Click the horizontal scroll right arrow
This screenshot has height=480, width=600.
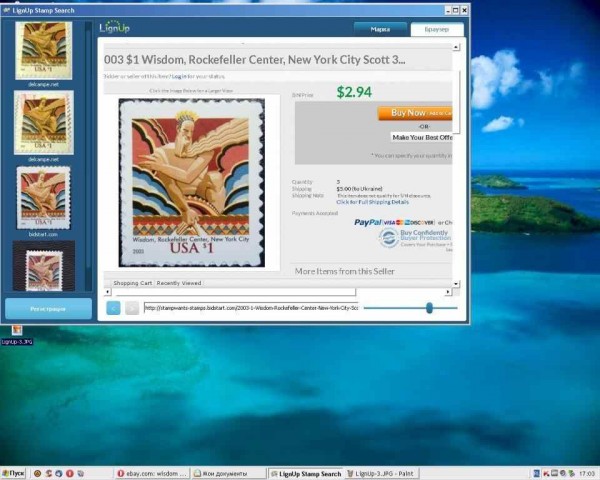pos(448,292)
